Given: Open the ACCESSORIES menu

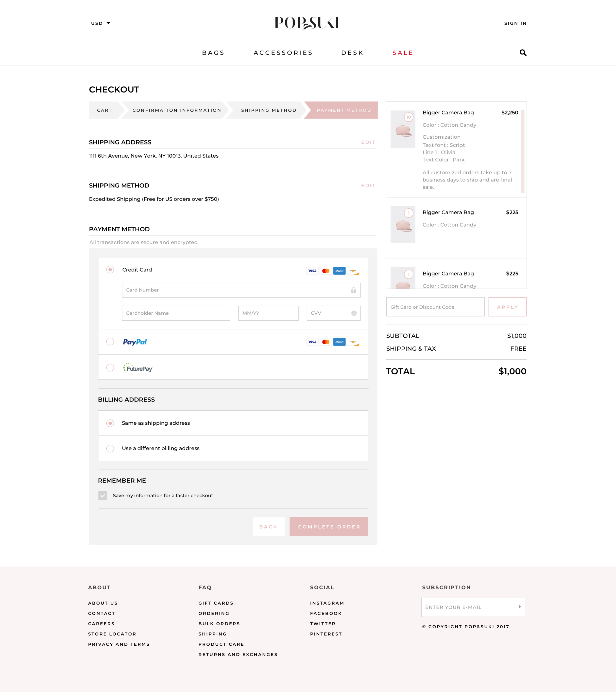Looking at the screenshot, I should (x=283, y=53).
